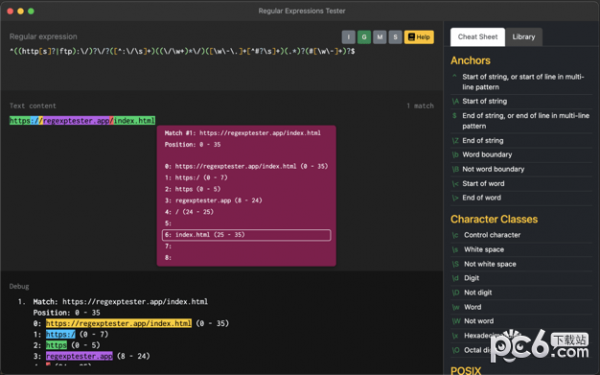The image size is (600, 375).
Task: Switch to the Library tab
Action: (x=523, y=37)
